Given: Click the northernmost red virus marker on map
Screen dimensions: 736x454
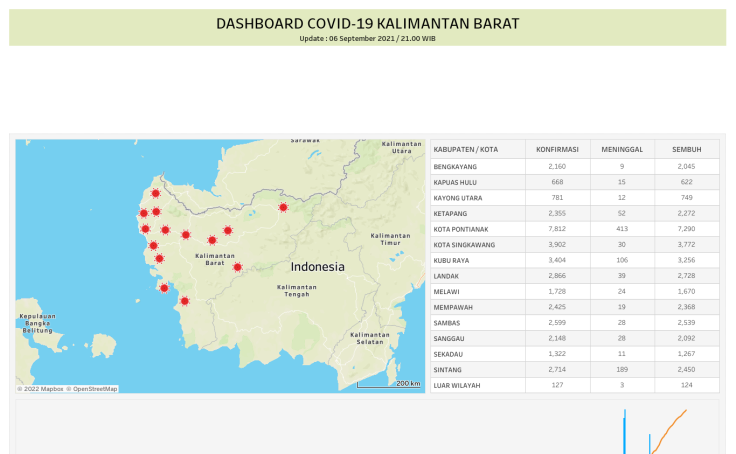Looking at the screenshot, I should (156, 194).
